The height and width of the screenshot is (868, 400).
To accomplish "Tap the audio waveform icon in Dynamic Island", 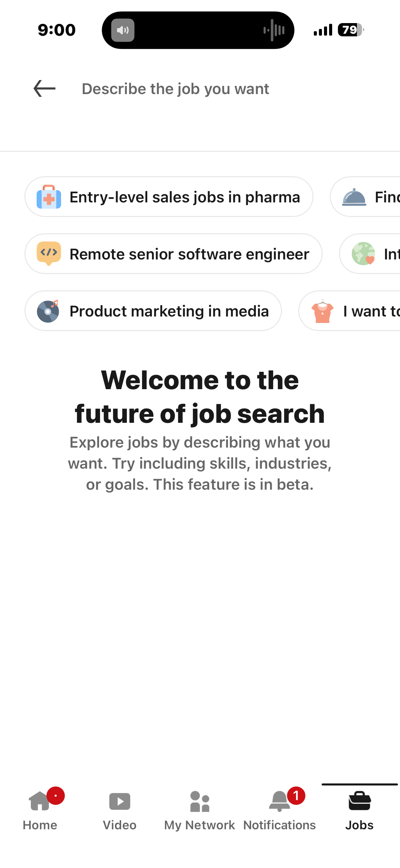I will click(x=274, y=30).
